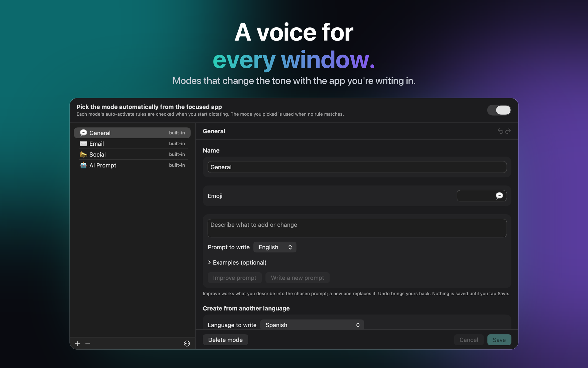This screenshot has height=368, width=588.
Task: Select the AI Prompt mode row
Action: [x=132, y=165]
